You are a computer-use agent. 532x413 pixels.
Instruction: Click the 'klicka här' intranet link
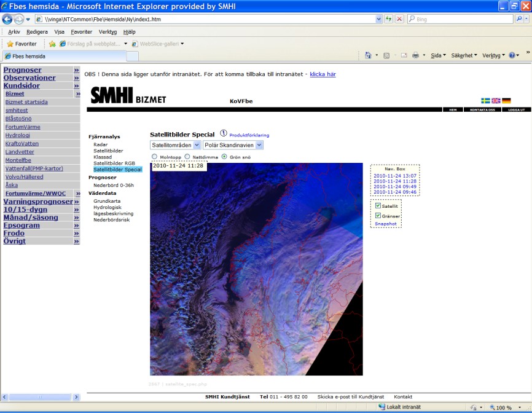click(323, 74)
